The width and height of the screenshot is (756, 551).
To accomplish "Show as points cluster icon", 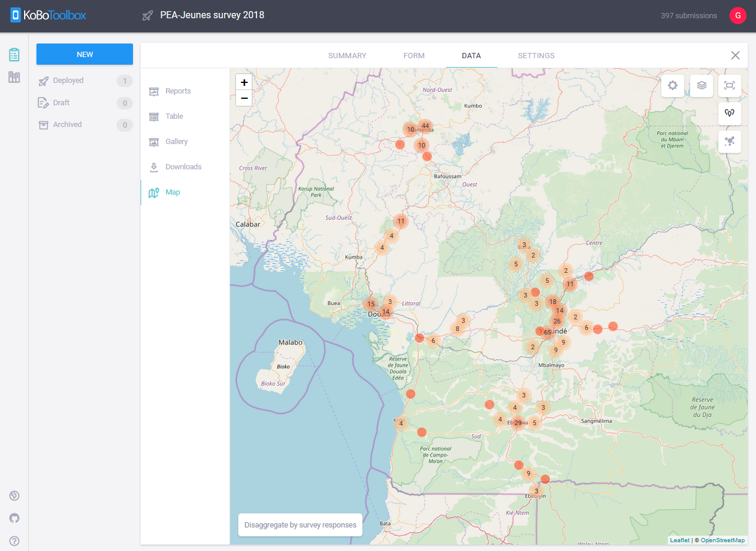I will click(730, 142).
